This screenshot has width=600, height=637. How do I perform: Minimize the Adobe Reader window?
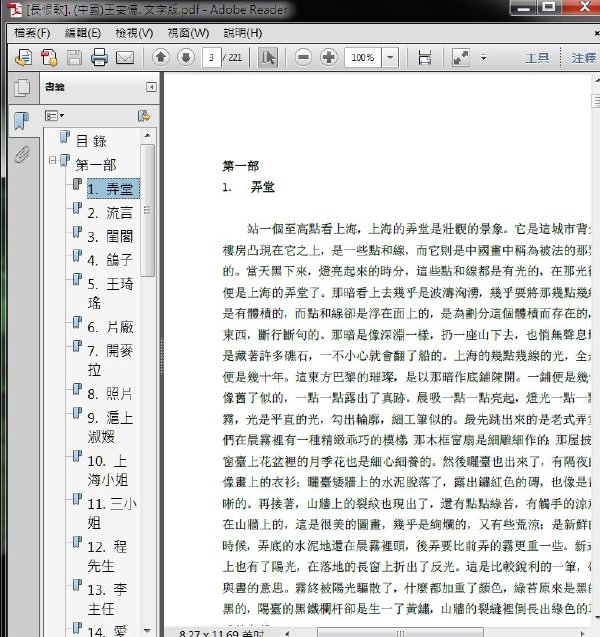(524, 7)
